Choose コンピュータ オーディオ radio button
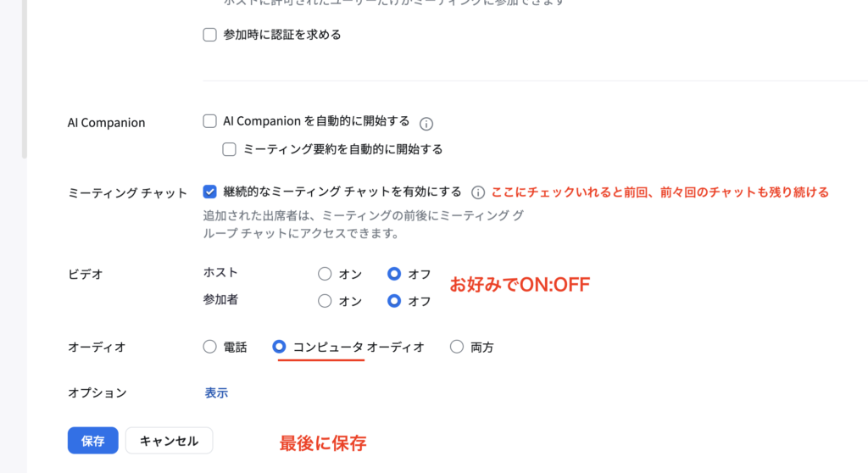 [279, 347]
